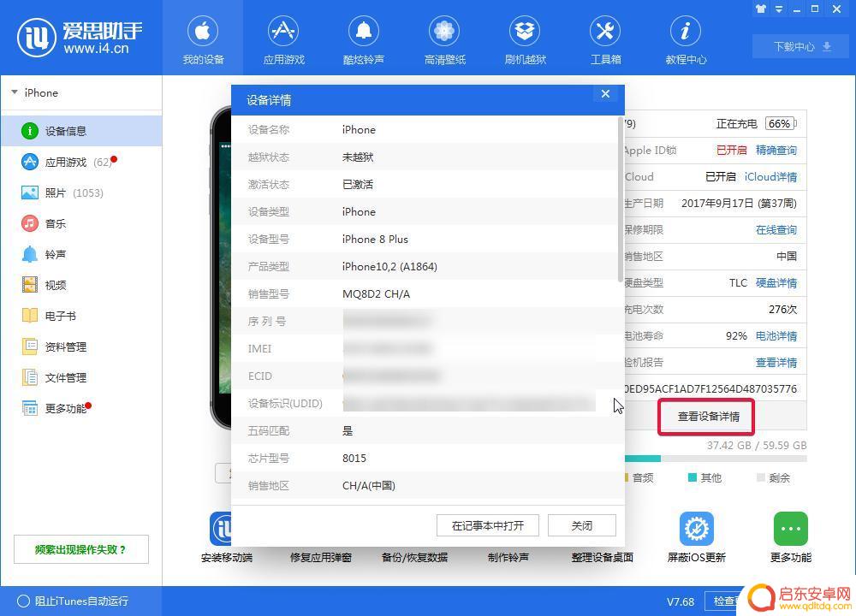Screen dimensions: 856x616
Task: Click the 安装移动端 i4 icon
Action: (x=221, y=529)
